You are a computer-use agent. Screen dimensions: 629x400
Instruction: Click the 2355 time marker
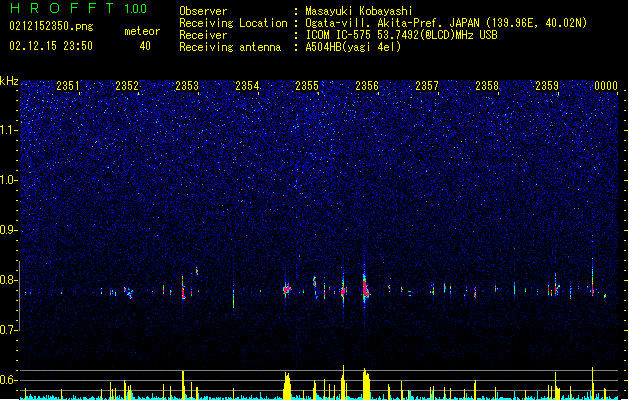[307, 86]
